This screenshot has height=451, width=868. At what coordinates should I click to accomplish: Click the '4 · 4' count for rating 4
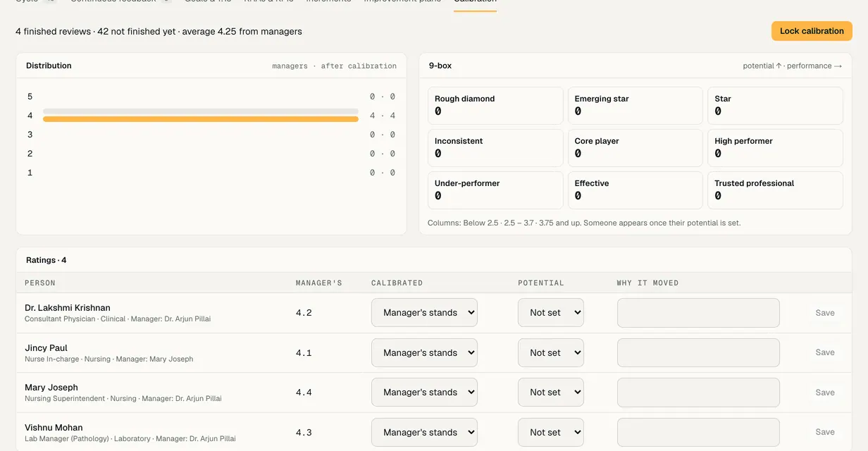(383, 116)
